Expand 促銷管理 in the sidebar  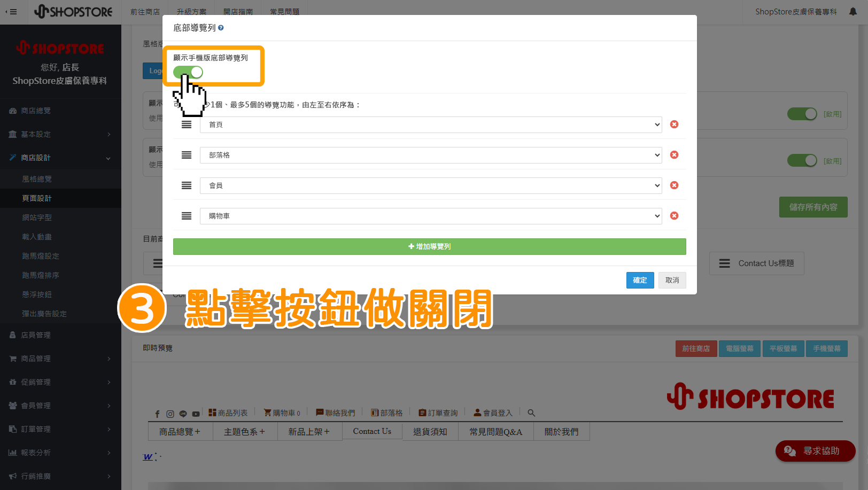click(x=60, y=382)
